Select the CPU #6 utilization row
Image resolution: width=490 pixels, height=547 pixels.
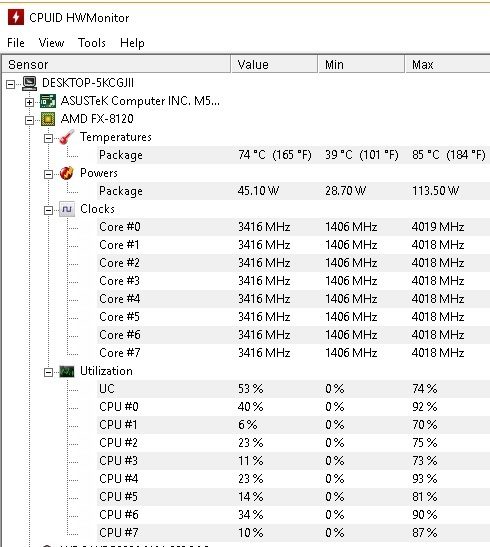click(293, 515)
